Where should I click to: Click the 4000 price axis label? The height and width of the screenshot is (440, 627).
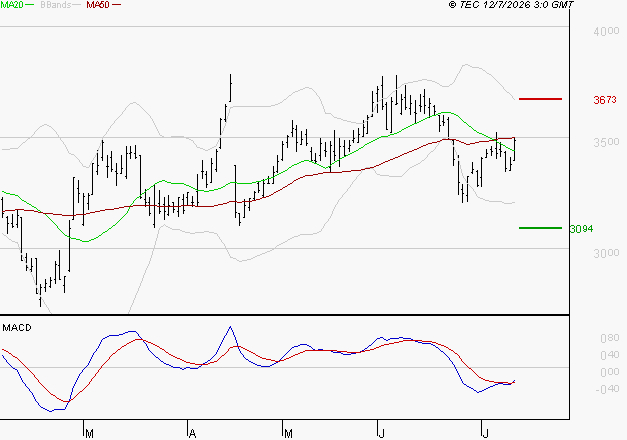606,31
